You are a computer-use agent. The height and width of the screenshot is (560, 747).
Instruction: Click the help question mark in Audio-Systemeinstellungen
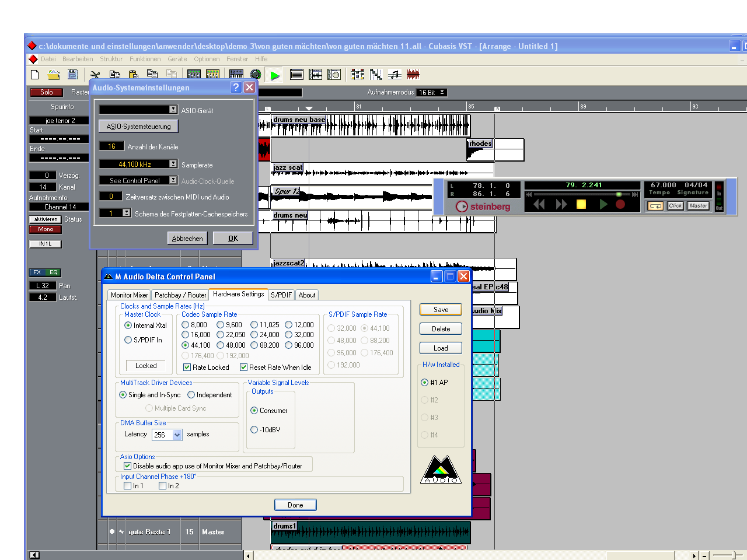236,87
